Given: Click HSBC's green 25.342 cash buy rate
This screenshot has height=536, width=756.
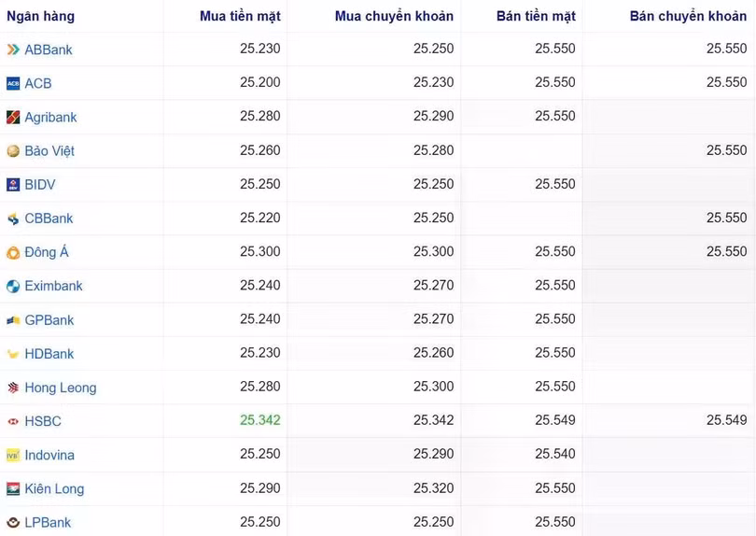Looking at the screenshot, I should (259, 421).
